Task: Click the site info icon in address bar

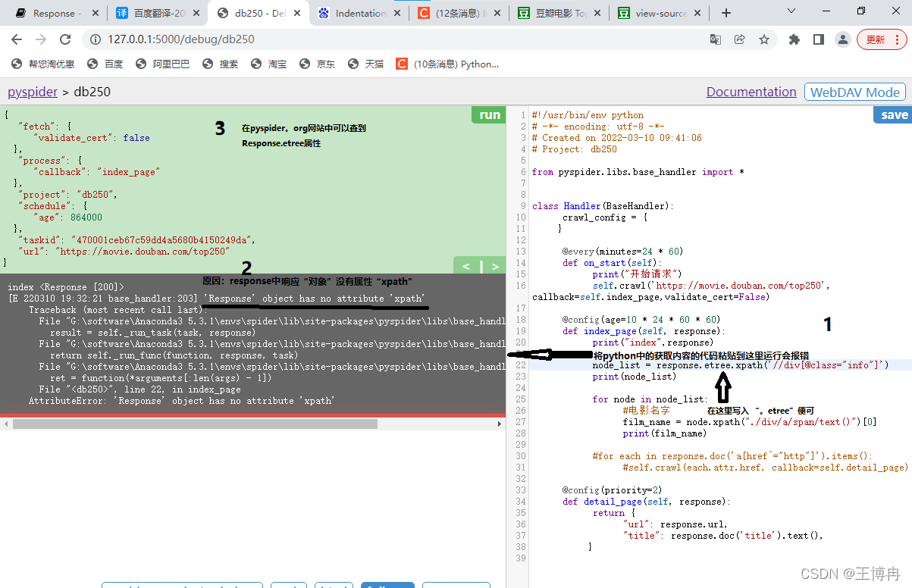Action: [95, 39]
